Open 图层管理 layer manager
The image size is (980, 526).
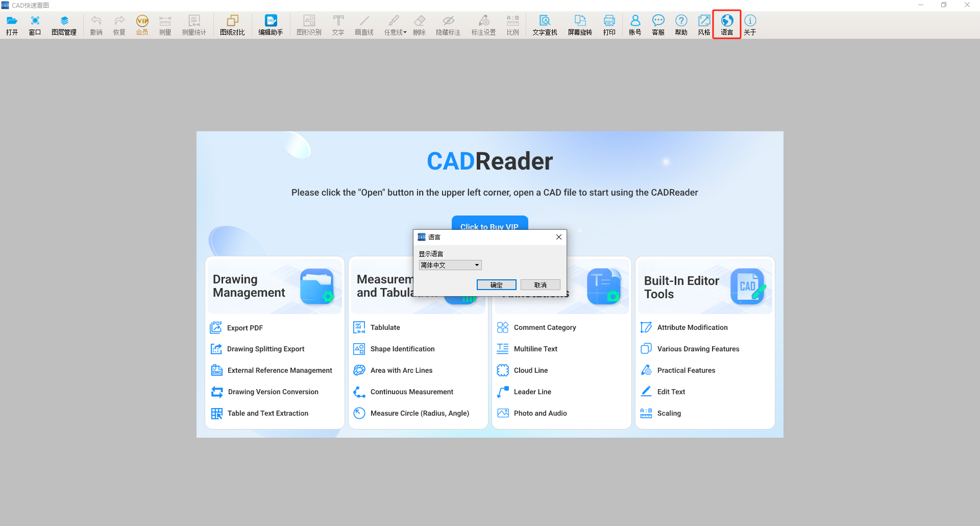pos(64,25)
